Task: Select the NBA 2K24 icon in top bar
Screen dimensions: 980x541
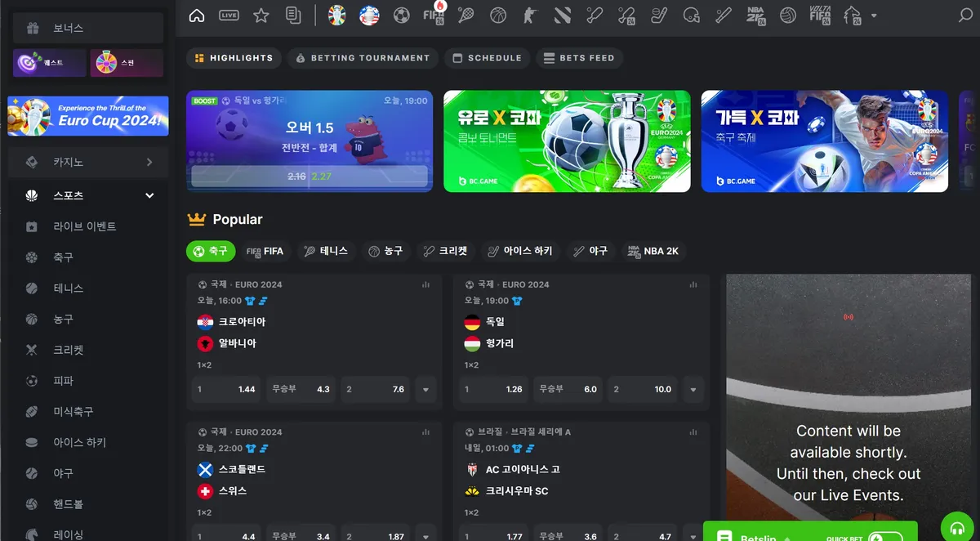Action: (x=755, y=15)
